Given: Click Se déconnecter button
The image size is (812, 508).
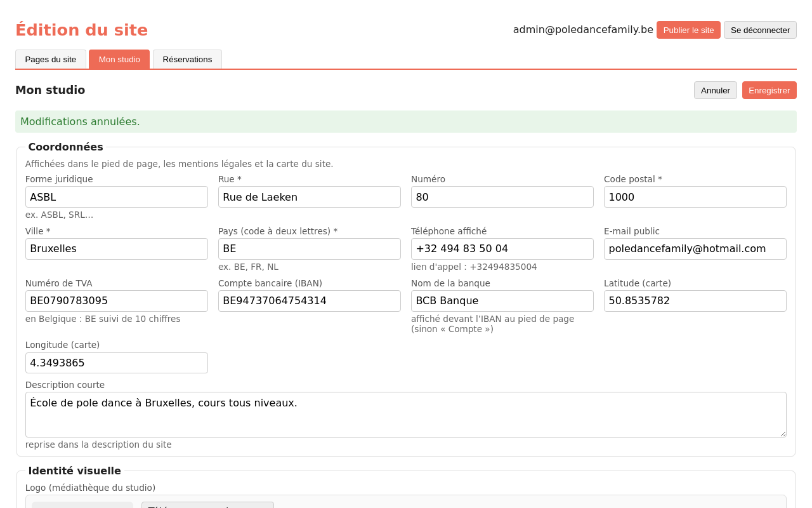Looking at the screenshot, I should [760, 30].
